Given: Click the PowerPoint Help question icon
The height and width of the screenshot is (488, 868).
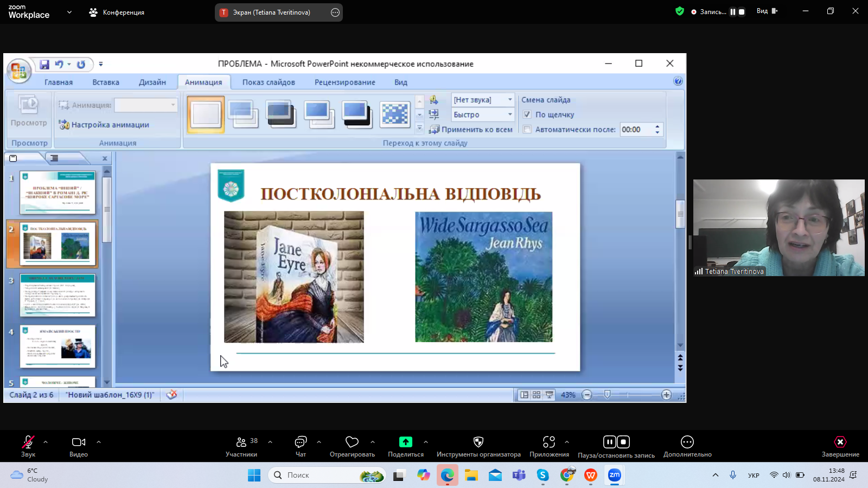Looking at the screenshot, I should click(x=678, y=81).
